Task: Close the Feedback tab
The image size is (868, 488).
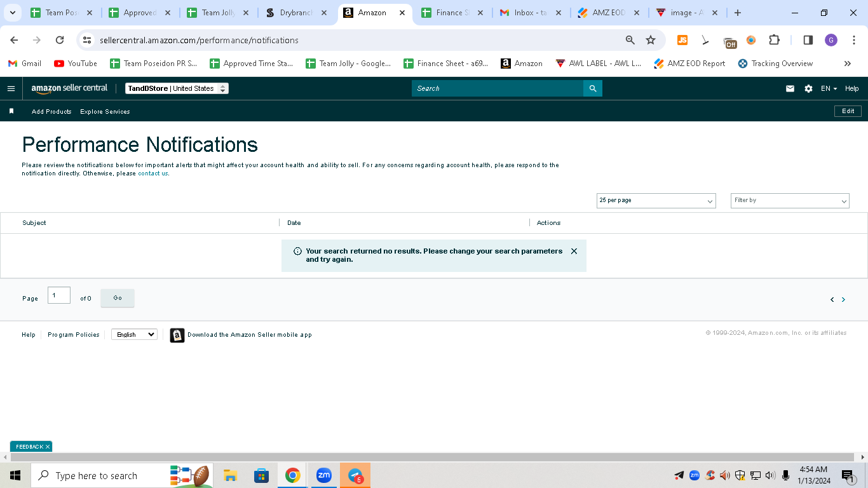Action: (x=48, y=447)
